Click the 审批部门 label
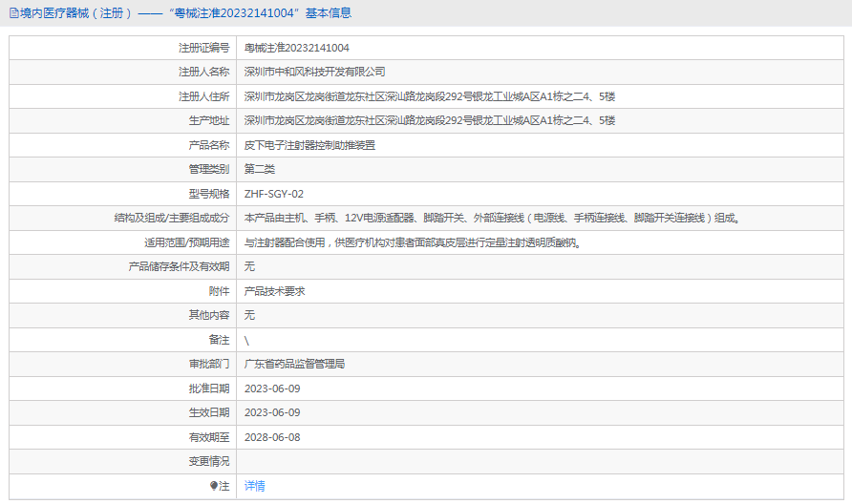Viewport: 852px width, 504px height. pyautogui.click(x=208, y=364)
